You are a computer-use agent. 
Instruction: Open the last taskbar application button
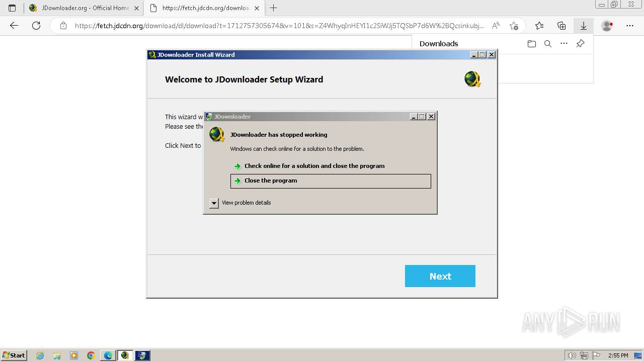pyautogui.click(x=142, y=355)
